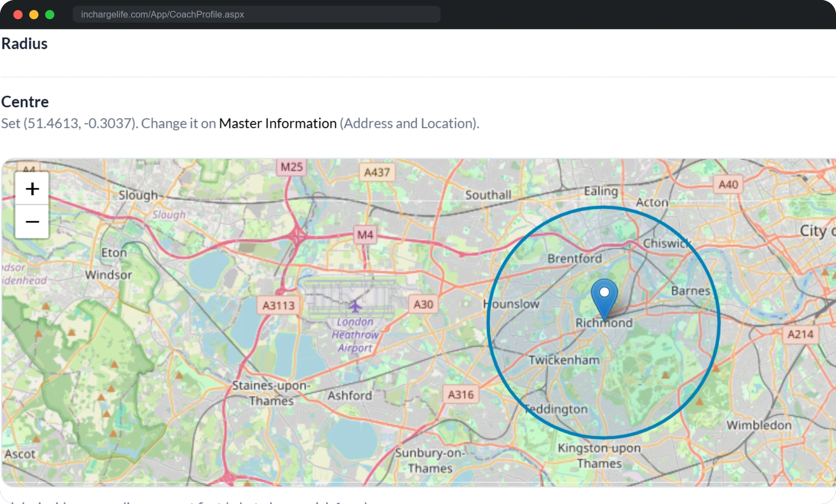Click the Eton label on the map

(114, 252)
